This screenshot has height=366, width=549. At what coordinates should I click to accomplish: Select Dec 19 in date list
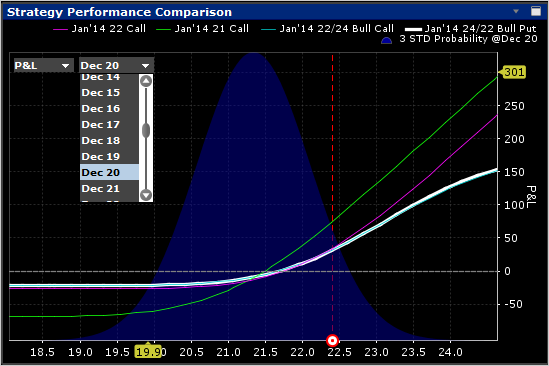109,157
